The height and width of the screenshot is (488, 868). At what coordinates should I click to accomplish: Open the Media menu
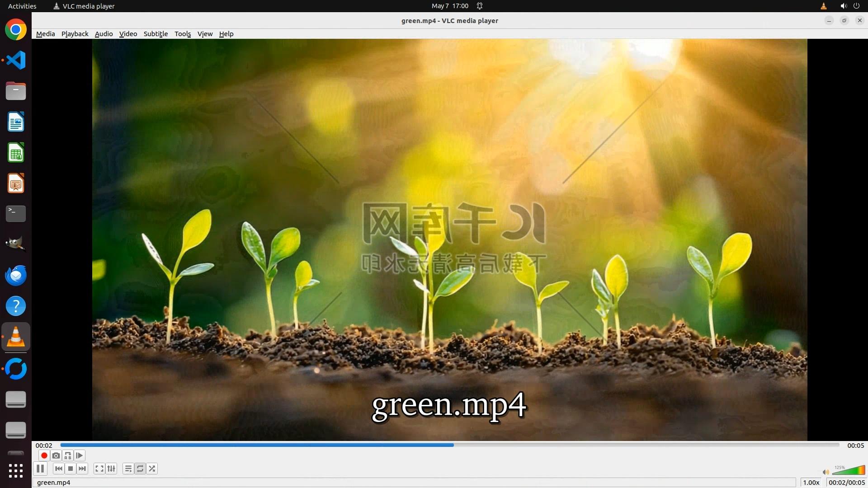(x=45, y=34)
